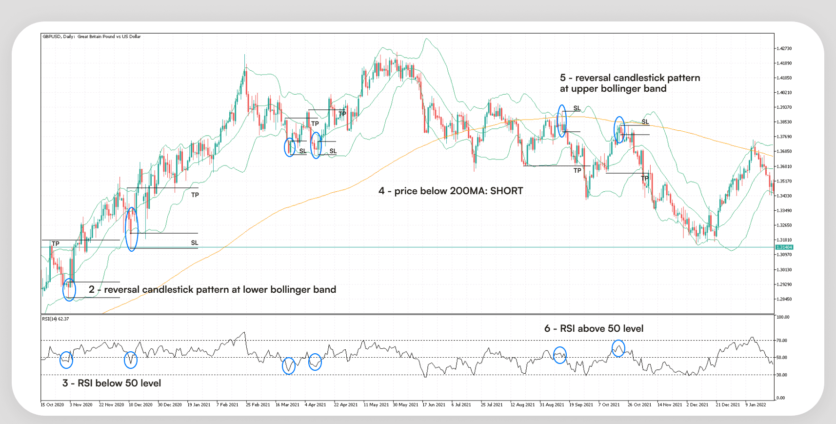Click the 15 Oct 2020 date label

click(53, 405)
